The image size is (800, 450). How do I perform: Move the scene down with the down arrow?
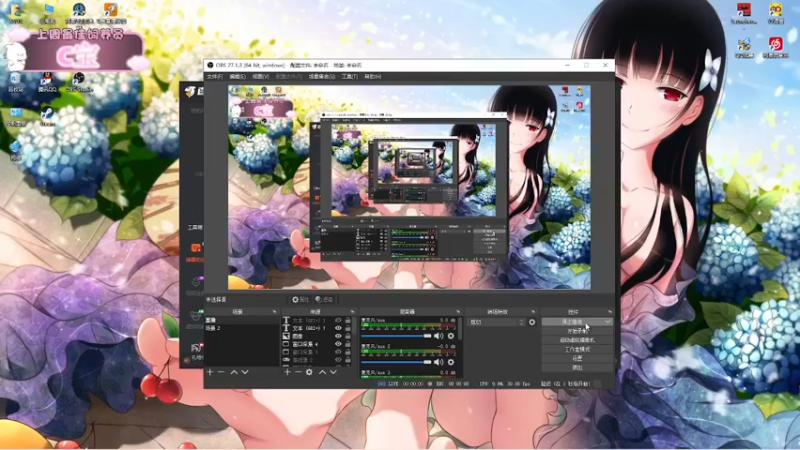pyautogui.click(x=245, y=372)
